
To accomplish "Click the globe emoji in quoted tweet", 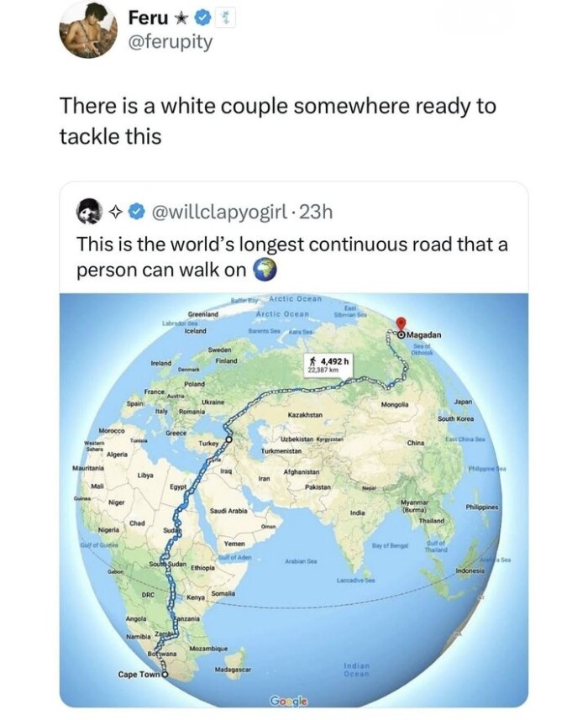I will tap(265, 270).
